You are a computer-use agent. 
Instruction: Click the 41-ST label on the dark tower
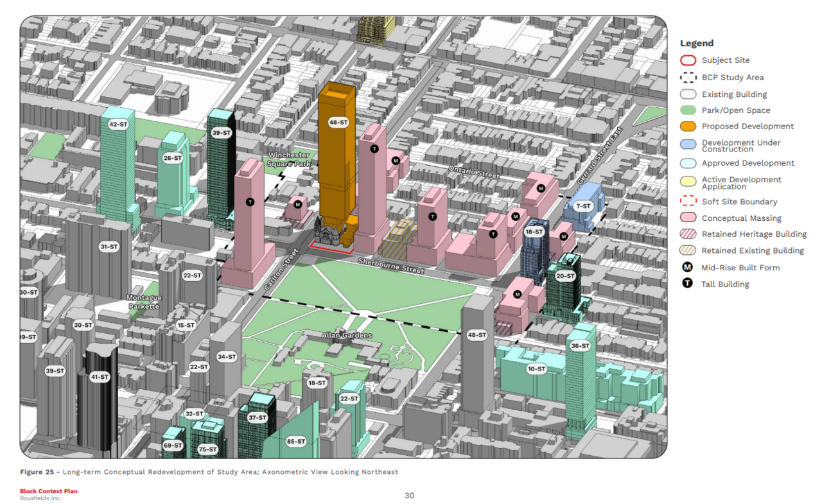pos(100,377)
